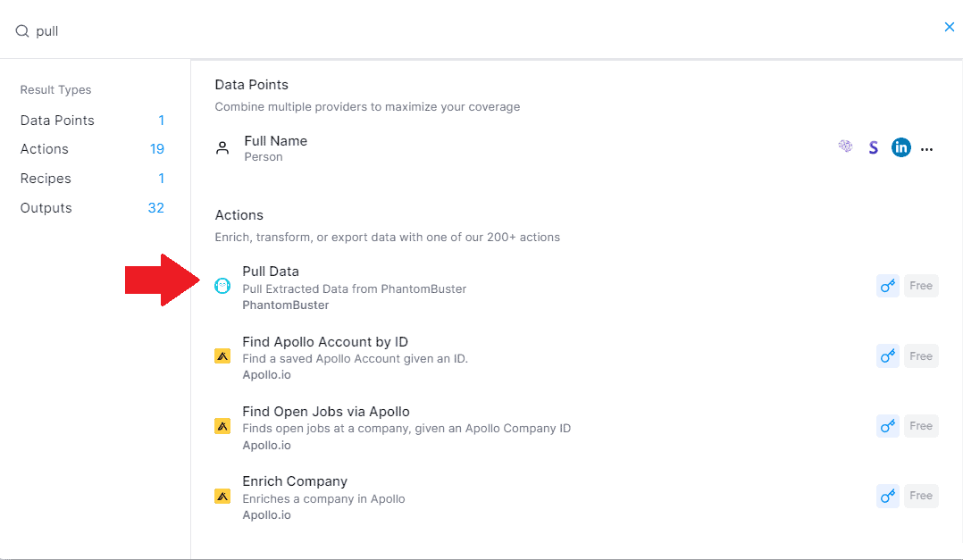Click key icon for Find Open Jobs via Apollo
The height and width of the screenshot is (560, 963).
pyautogui.click(x=887, y=426)
